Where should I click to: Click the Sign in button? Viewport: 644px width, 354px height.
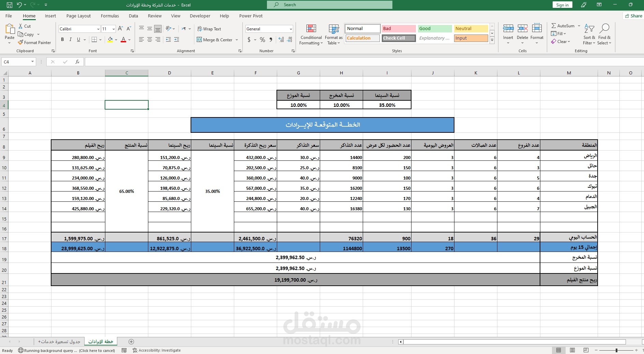coord(562,5)
